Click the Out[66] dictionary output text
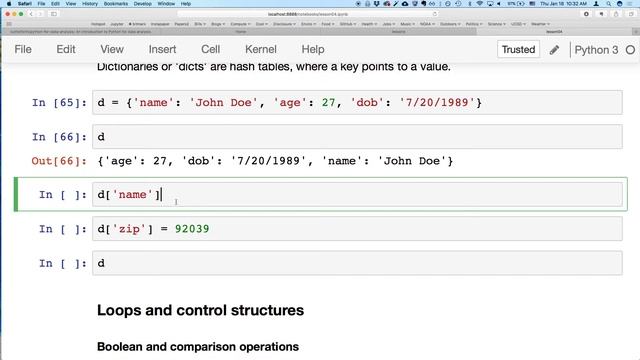Image resolution: width=640 pixels, height=360 pixels. 275,161
